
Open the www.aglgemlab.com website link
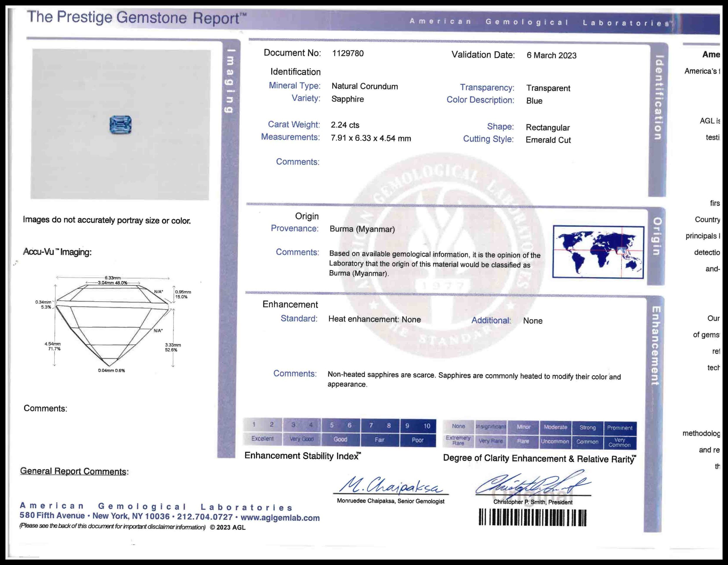[280, 518]
